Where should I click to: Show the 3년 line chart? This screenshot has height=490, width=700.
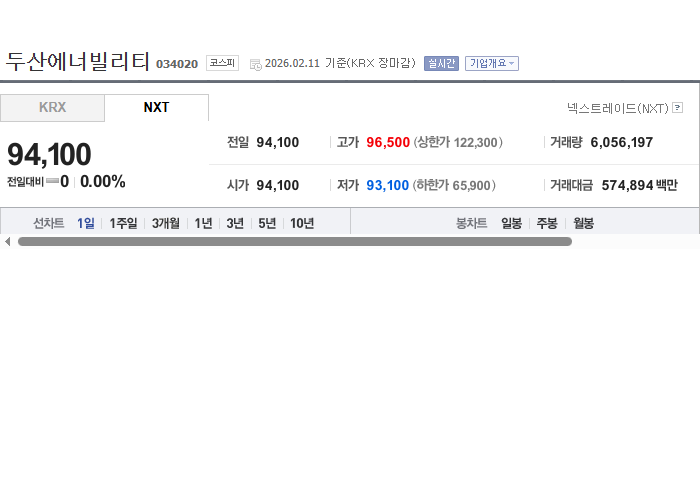click(x=235, y=223)
